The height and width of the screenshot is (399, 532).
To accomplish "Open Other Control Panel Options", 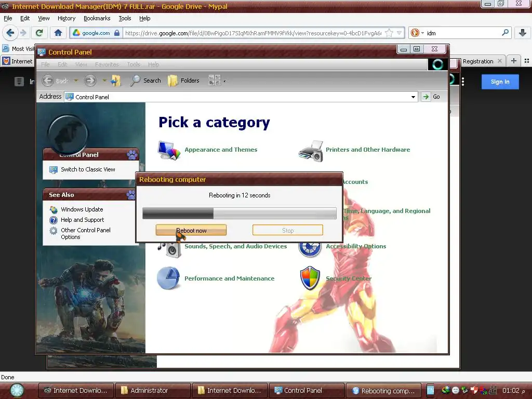I will (x=86, y=233).
